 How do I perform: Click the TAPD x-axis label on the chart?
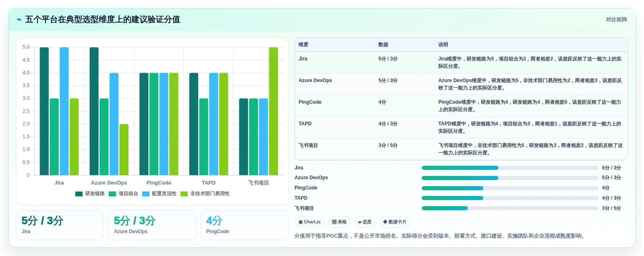pos(208,183)
